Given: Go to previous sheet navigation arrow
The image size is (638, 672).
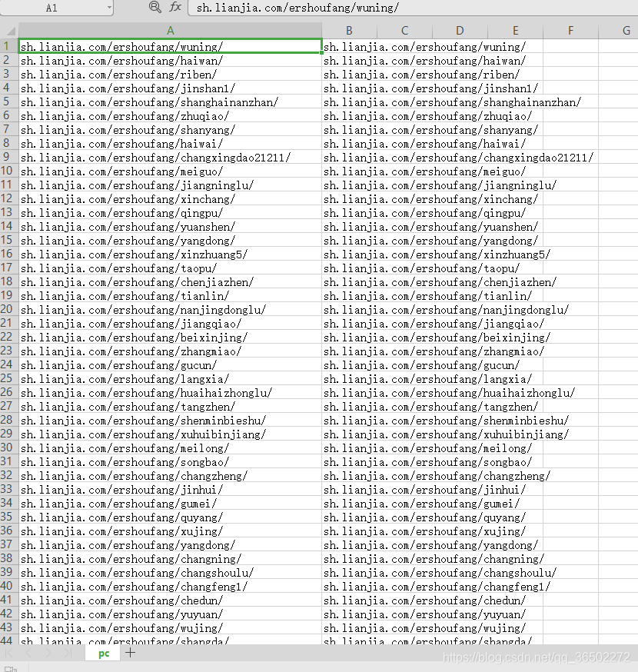Looking at the screenshot, I should click(x=28, y=653).
